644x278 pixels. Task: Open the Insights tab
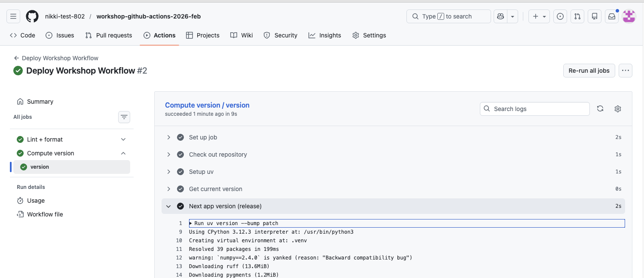(x=325, y=35)
